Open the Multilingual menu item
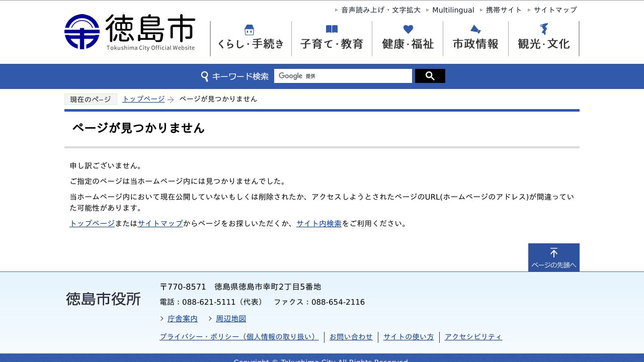The width and height of the screenshot is (644, 362). pyautogui.click(x=453, y=10)
